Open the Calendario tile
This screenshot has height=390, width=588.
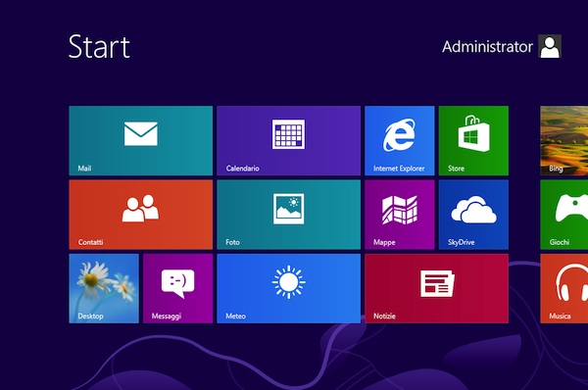click(288, 141)
